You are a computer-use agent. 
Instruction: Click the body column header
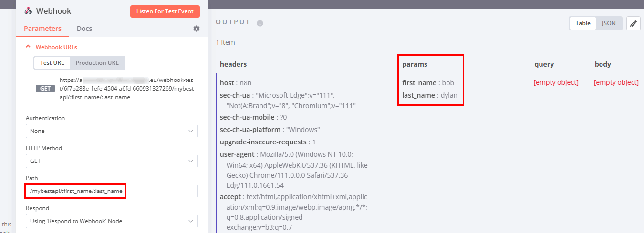pos(603,64)
